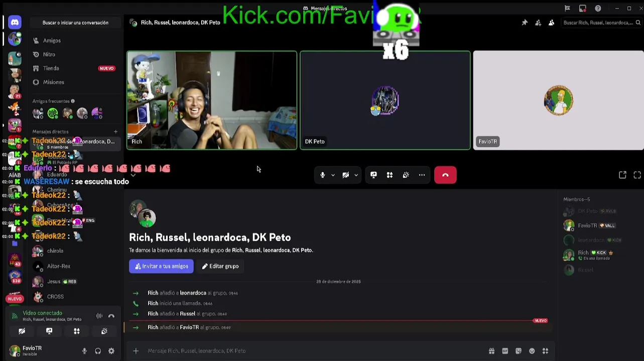
Task: Enter full screen call view
Action: point(637,175)
